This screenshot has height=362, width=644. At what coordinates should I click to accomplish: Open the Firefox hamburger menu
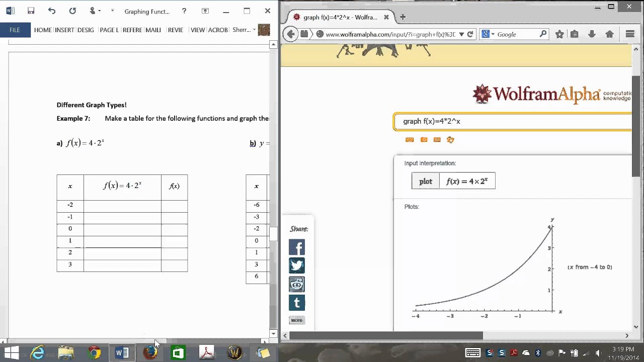(x=630, y=34)
